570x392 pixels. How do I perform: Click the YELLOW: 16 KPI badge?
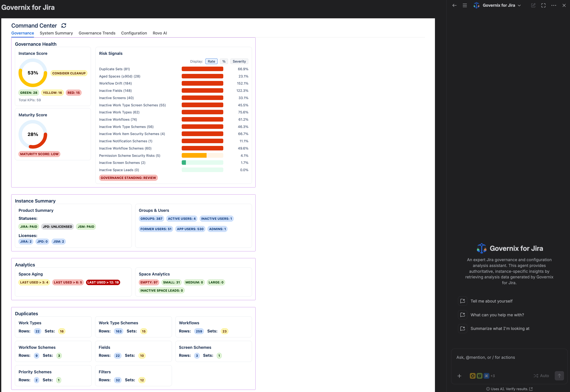click(52, 93)
